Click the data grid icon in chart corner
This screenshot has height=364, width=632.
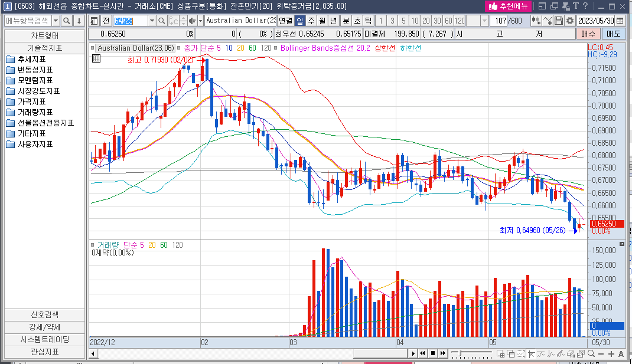tap(96, 58)
